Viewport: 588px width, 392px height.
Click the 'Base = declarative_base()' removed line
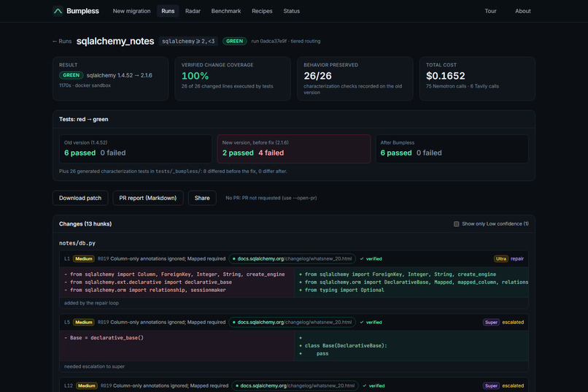coord(104,338)
